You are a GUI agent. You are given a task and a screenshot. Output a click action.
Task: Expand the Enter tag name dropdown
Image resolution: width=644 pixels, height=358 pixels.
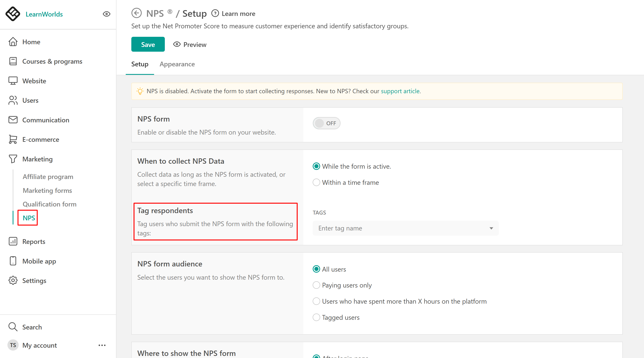pyautogui.click(x=491, y=228)
